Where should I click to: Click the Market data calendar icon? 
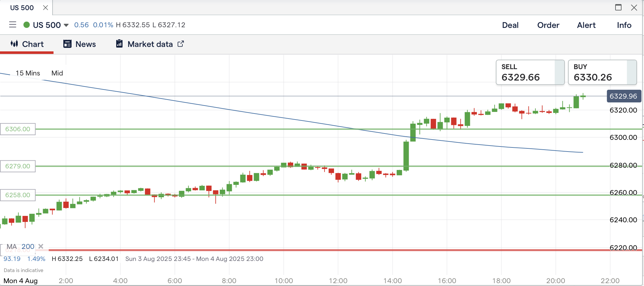tap(119, 44)
